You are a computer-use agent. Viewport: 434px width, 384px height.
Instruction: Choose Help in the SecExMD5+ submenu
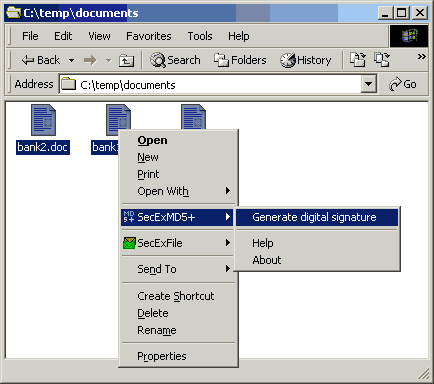(317, 243)
